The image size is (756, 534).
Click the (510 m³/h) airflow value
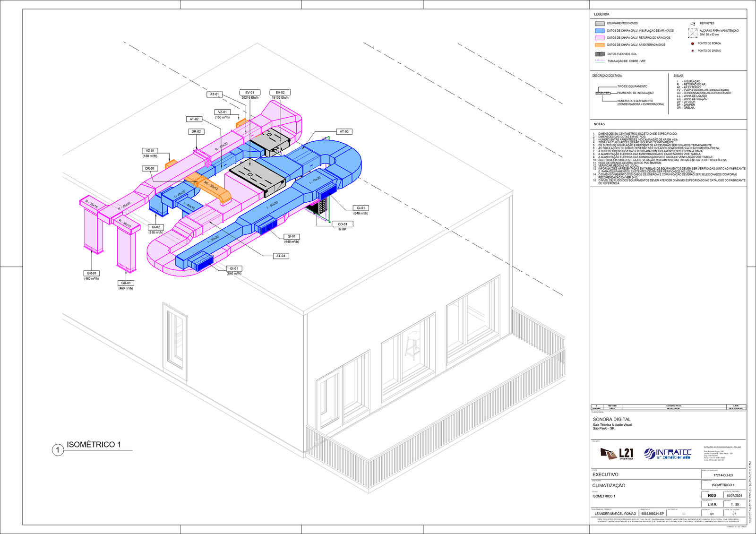pyautogui.click(x=156, y=233)
